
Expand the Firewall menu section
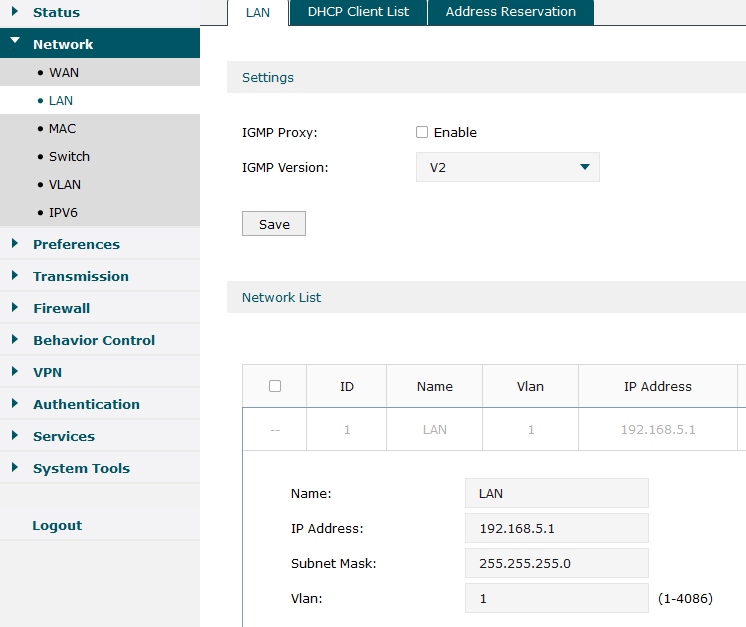pyautogui.click(x=61, y=308)
